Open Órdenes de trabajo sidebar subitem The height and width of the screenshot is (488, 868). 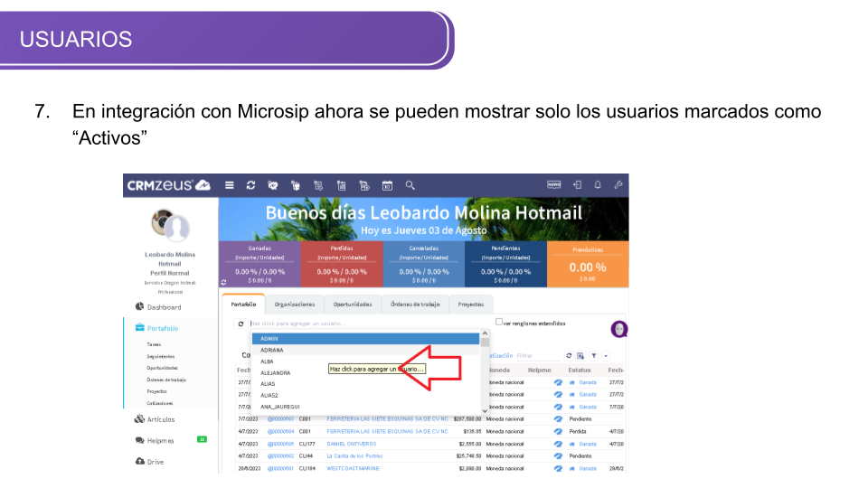pos(166,380)
